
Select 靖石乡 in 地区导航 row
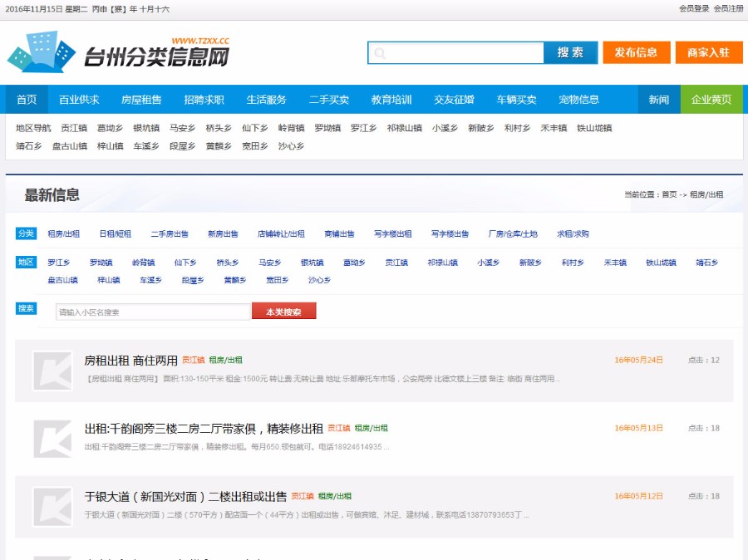[x=29, y=146]
